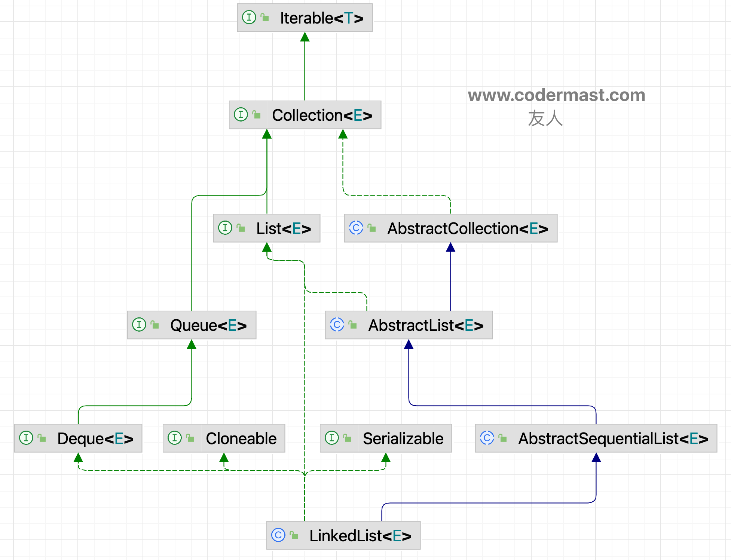Click the abstract class icon on AbstractList<E>
Viewport: 731px width, 560px height.
coord(337,324)
